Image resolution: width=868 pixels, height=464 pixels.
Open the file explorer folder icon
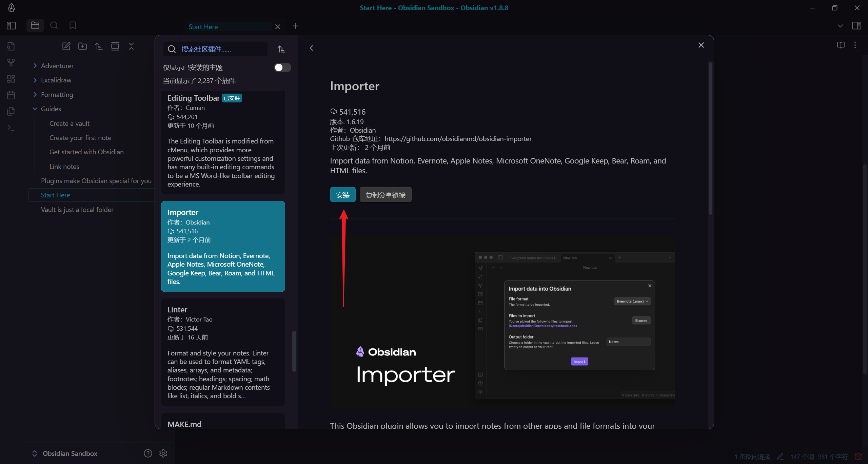pyautogui.click(x=35, y=25)
